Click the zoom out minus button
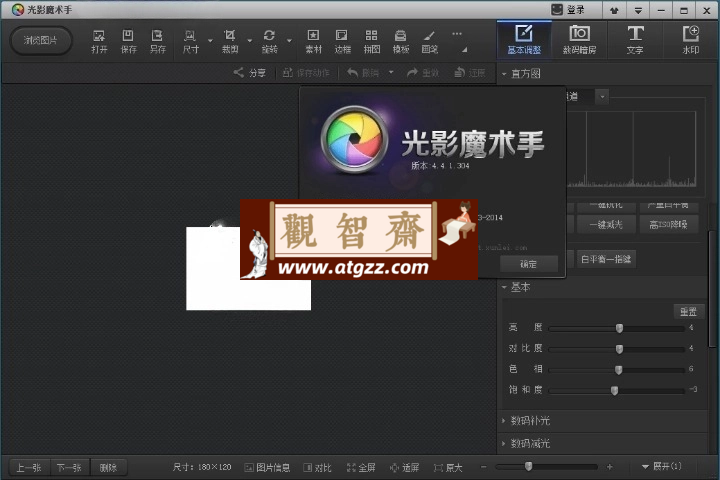The height and width of the screenshot is (480, 720). click(484, 467)
